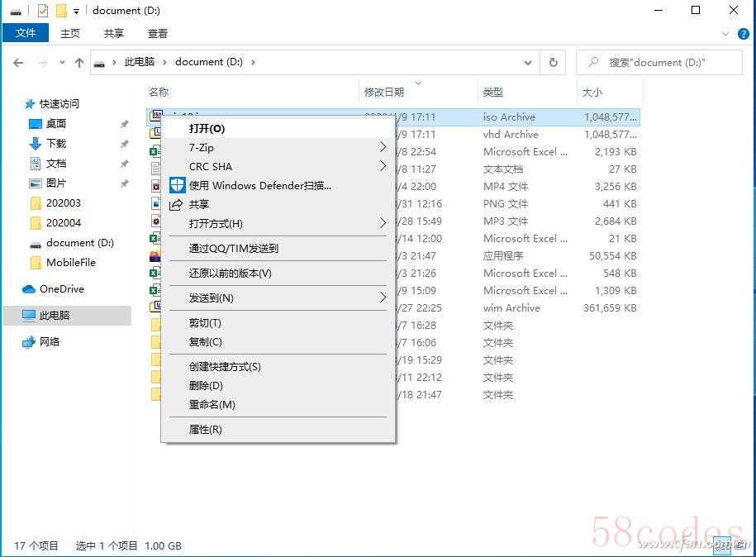
Task: Switch to the 共享 ribbon tab
Action: click(x=114, y=33)
